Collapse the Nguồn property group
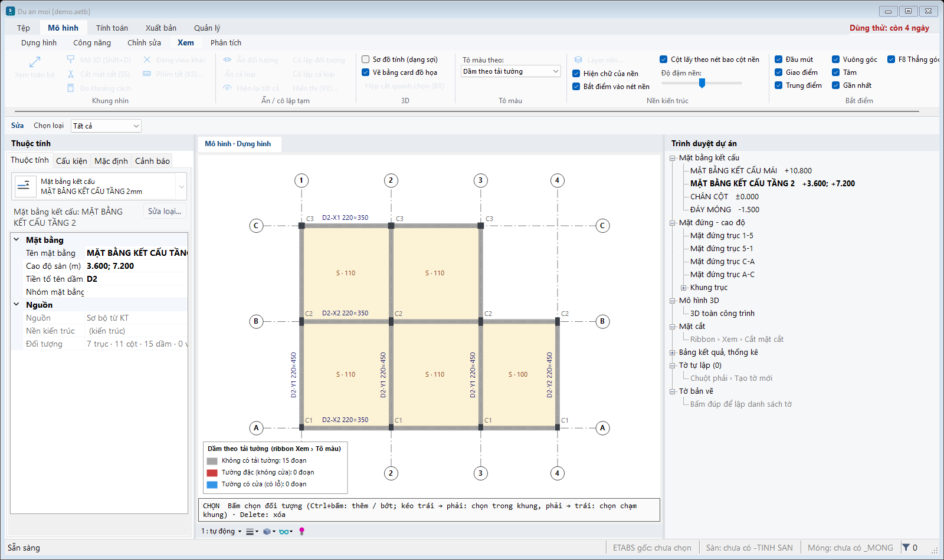 17,305
